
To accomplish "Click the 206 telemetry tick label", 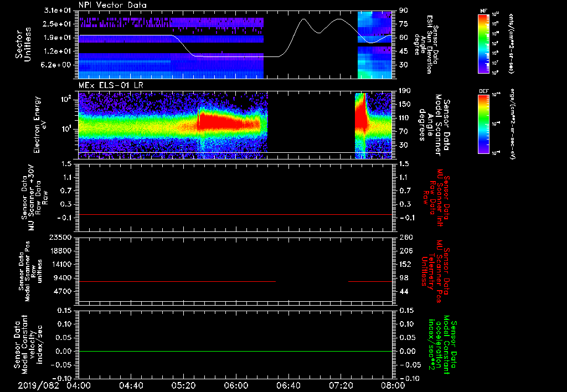I will [405, 251].
